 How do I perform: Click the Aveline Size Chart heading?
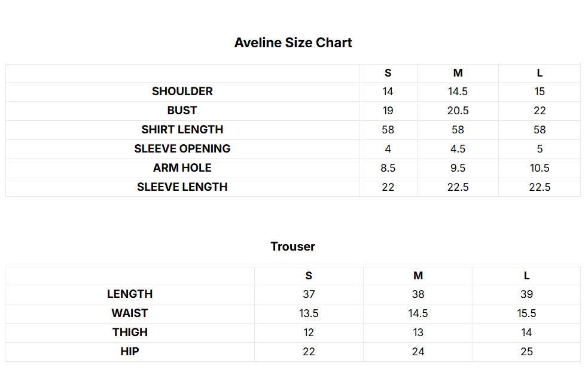[x=293, y=42]
